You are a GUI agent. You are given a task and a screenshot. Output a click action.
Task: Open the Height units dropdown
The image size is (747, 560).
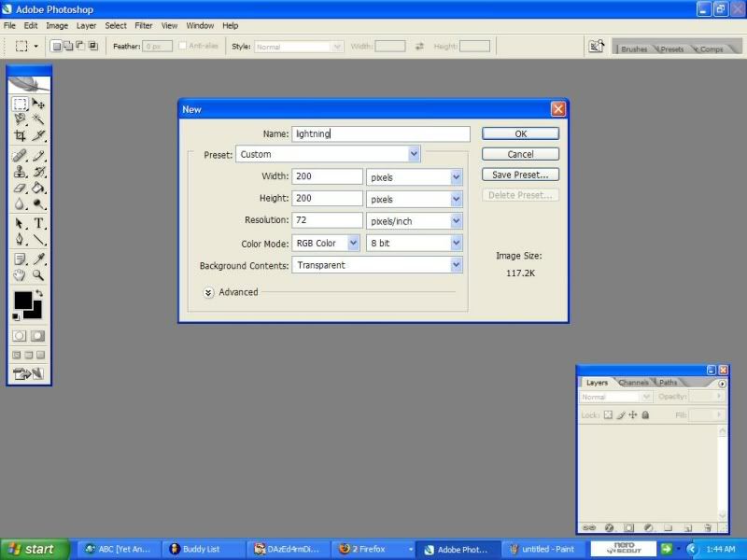[414, 199]
